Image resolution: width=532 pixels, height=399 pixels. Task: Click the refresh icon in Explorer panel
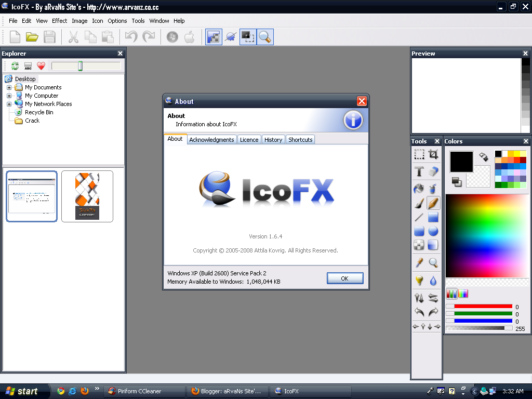coord(15,66)
